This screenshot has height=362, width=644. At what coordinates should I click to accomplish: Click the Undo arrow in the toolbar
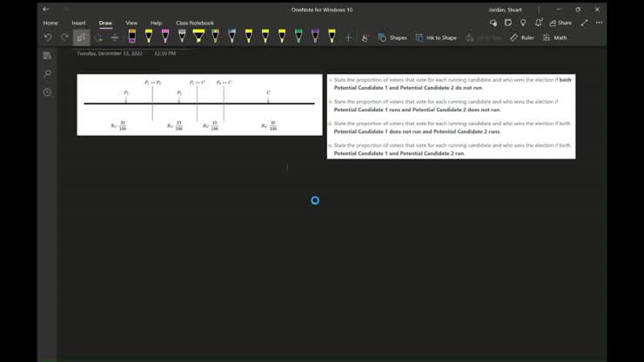coord(48,37)
